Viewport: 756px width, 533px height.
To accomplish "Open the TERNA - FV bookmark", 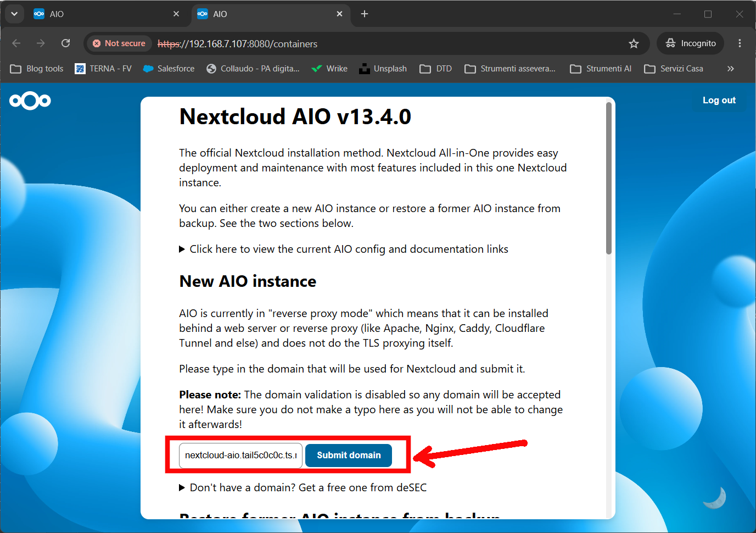I will (x=103, y=69).
